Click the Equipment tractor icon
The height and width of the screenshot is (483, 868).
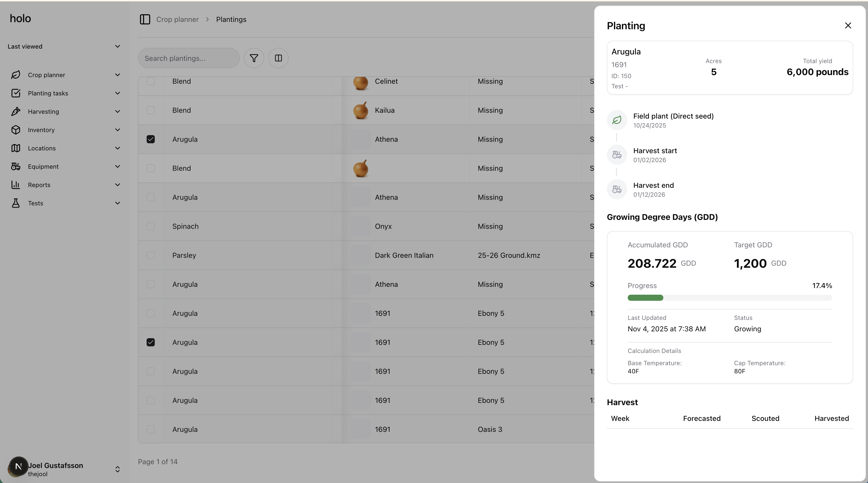click(16, 166)
